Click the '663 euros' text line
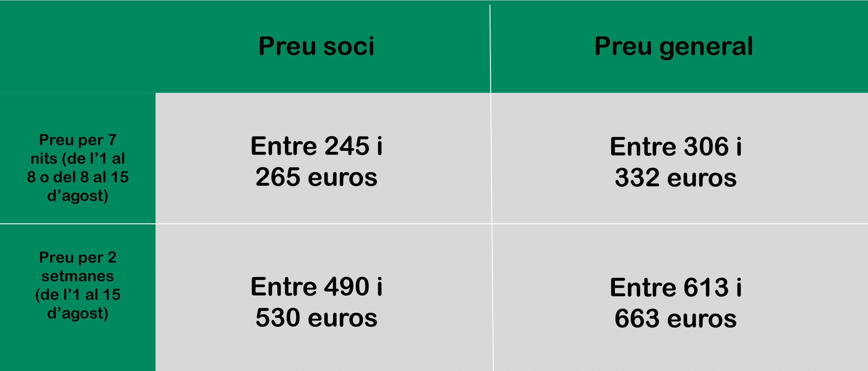The height and width of the screenshot is (371, 868). point(676,319)
